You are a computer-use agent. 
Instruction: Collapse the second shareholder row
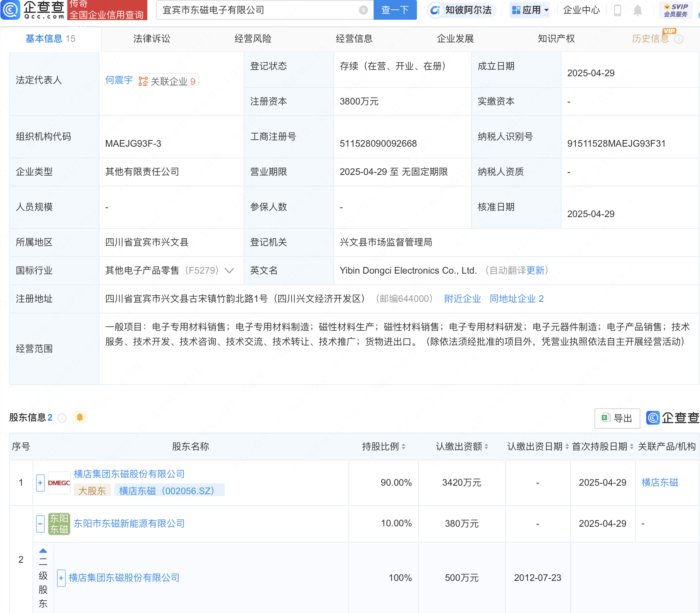coord(40,524)
